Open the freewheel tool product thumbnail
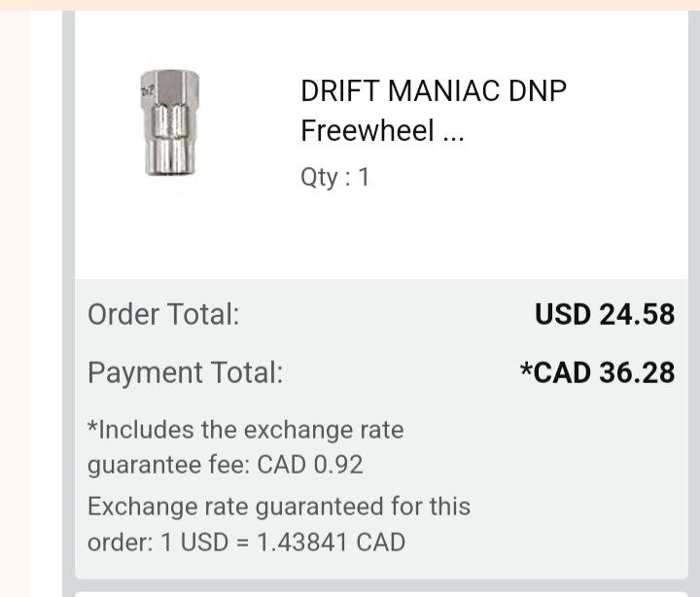 (169, 123)
